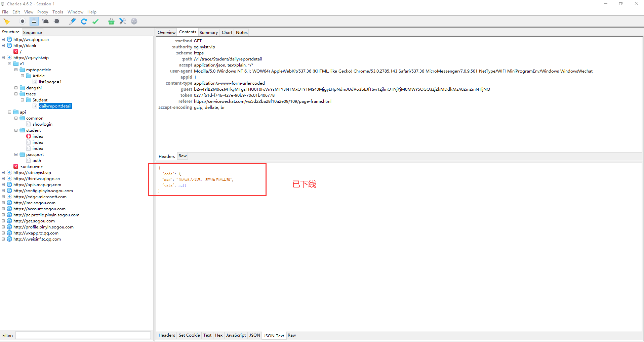Toggle the Record button in the toolbar
The image size is (644, 342).
coord(23,22)
